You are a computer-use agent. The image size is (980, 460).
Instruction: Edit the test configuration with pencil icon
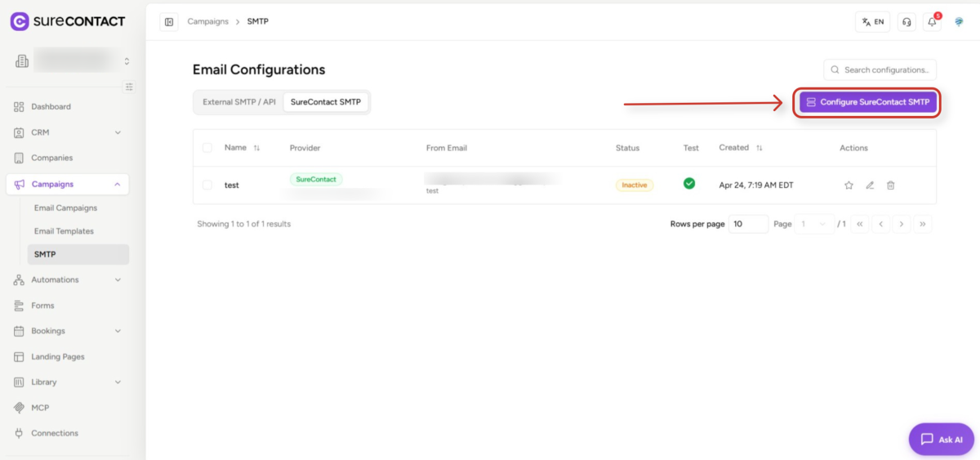click(x=870, y=185)
